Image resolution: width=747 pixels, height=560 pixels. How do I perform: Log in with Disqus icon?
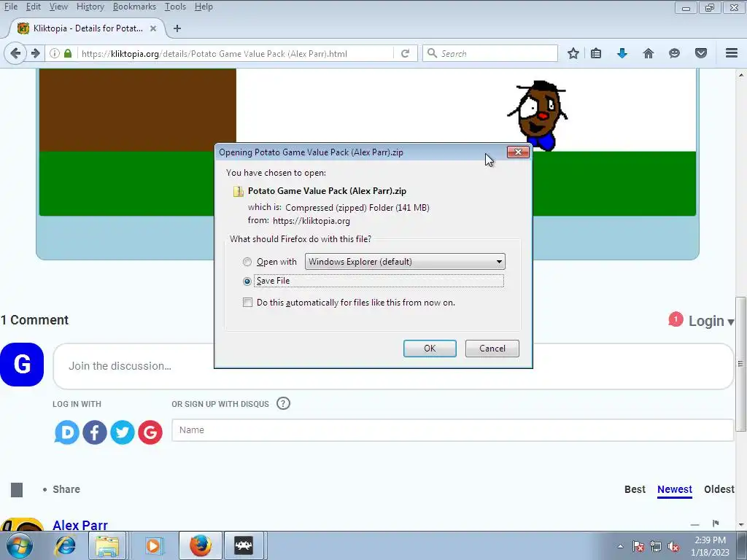[x=66, y=432]
